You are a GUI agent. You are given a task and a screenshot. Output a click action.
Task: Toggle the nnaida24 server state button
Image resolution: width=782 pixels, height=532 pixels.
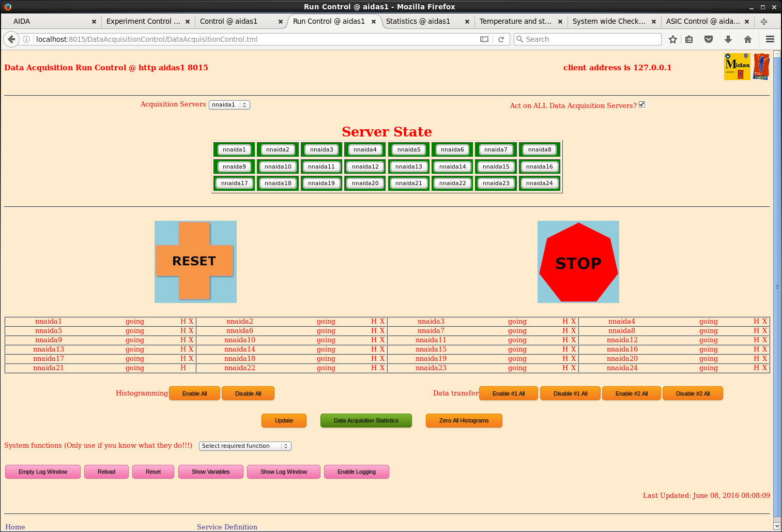click(539, 183)
